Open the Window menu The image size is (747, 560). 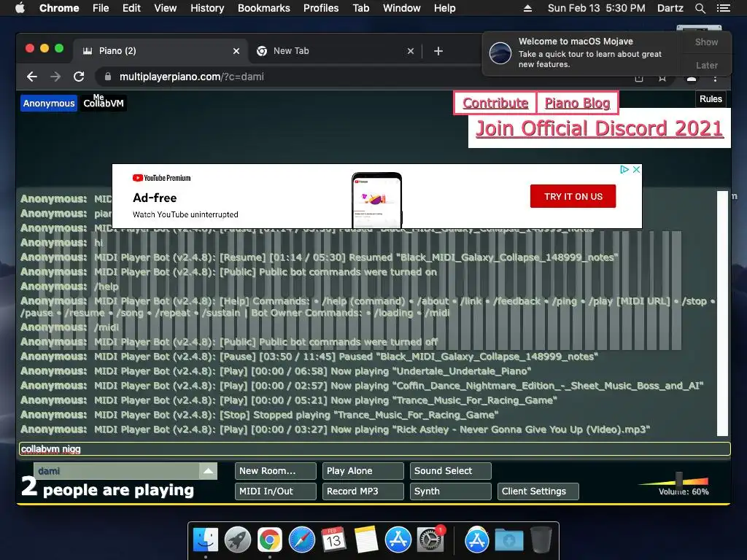402,8
